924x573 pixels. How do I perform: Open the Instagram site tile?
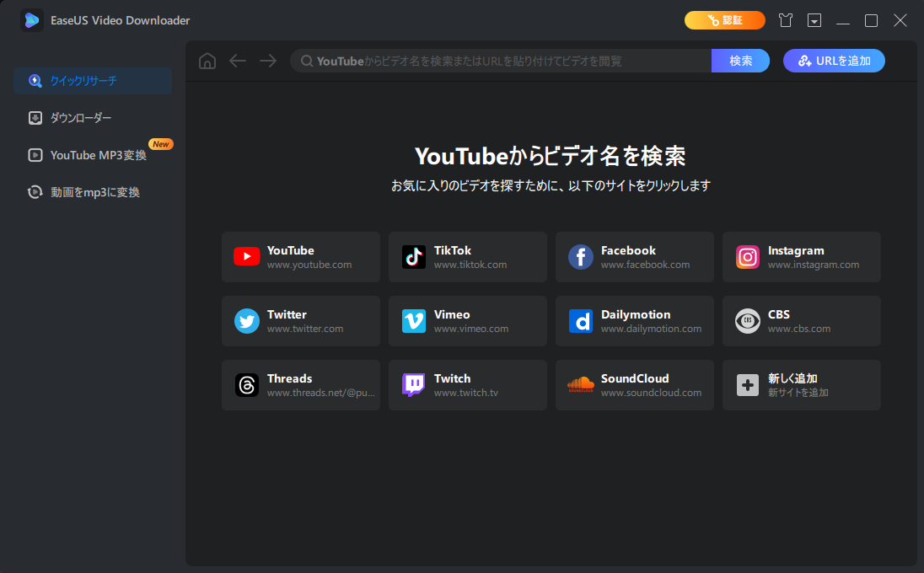[x=801, y=257]
